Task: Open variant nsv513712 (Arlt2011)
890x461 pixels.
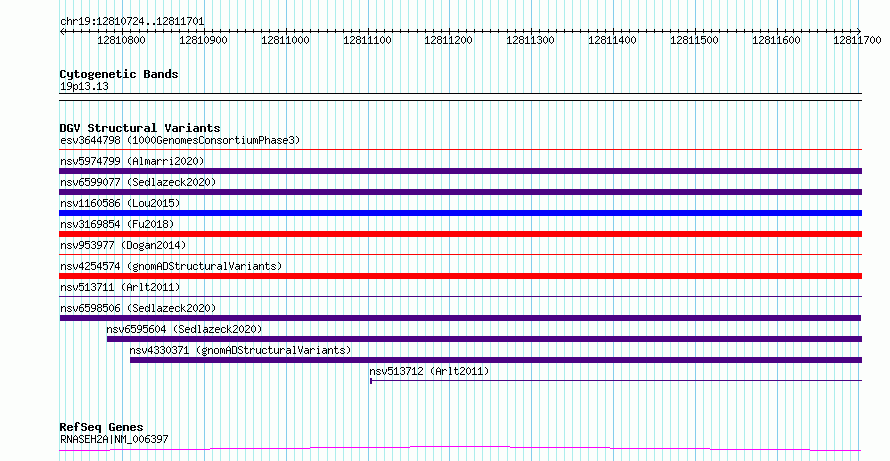Action: point(429,371)
